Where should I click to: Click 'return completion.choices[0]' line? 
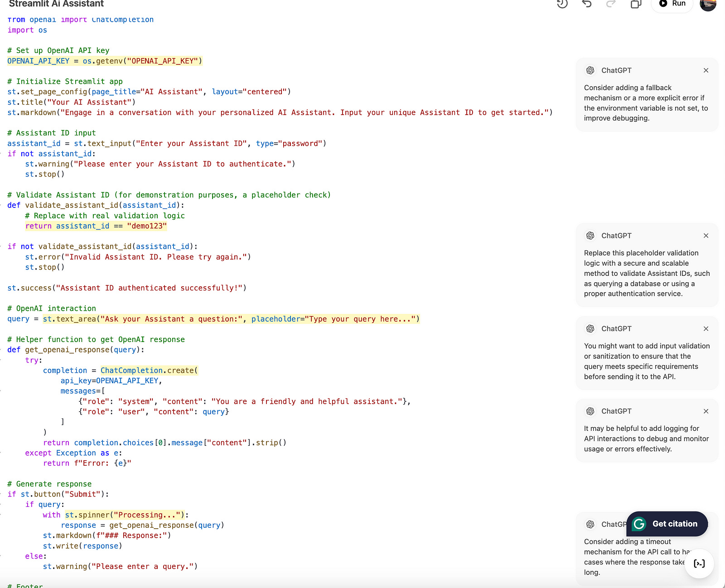coord(165,443)
